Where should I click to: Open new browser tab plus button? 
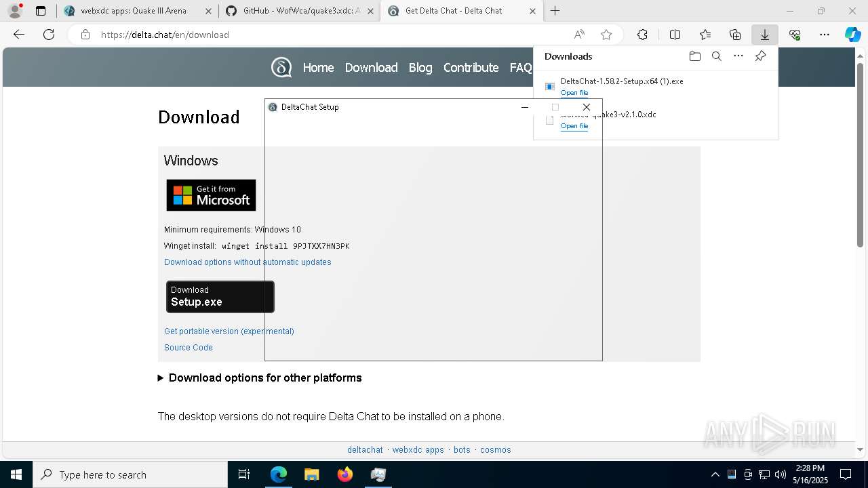[x=555, y=11]
